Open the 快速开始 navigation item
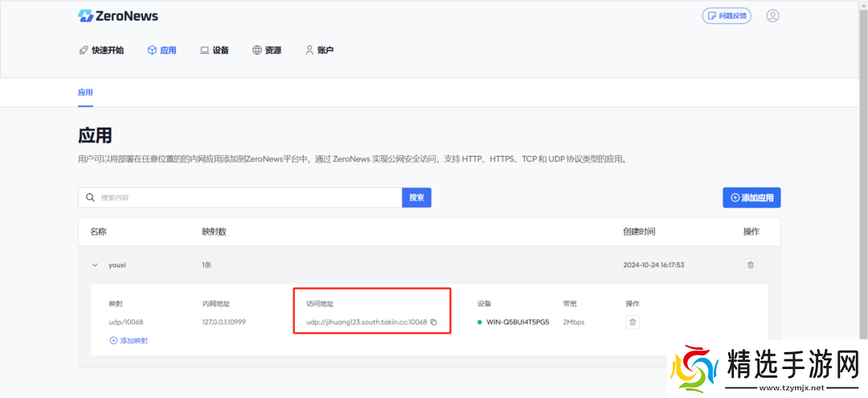Screen dimensions: 868x398 pos(101,50)
